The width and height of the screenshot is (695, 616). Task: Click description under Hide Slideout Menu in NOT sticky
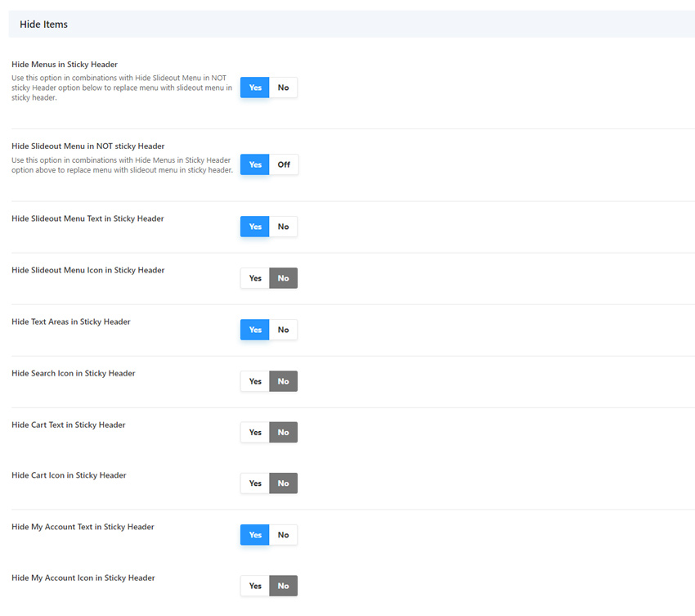point(122,165)
